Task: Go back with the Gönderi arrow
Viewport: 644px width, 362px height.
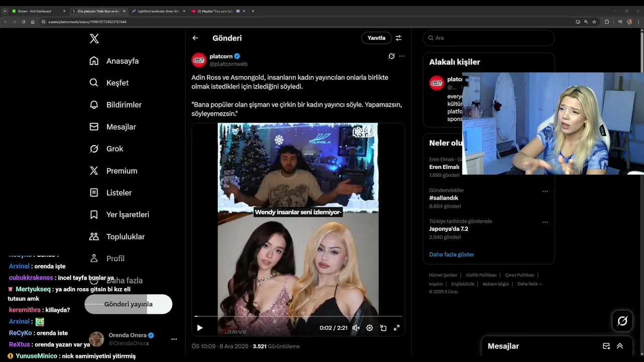Action: pos(195,38)
